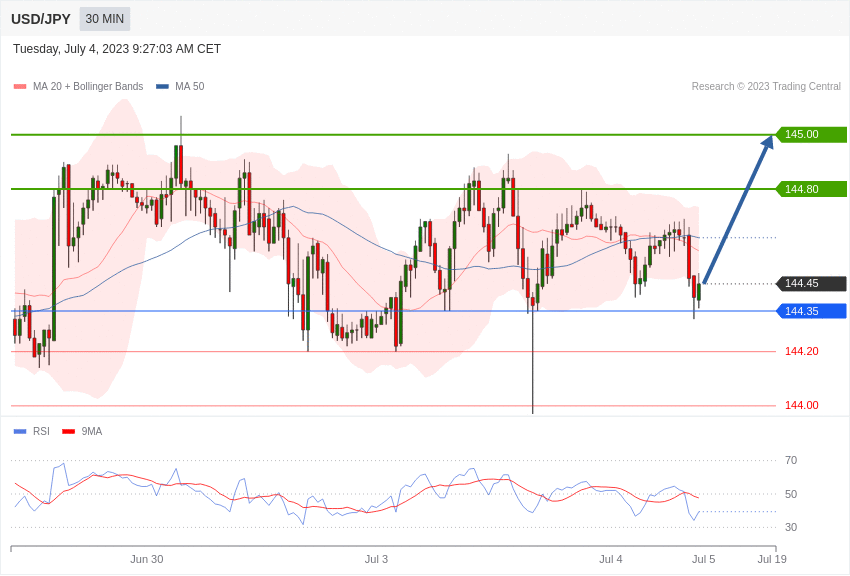Viewport: 850px width, 576px height.
Task: Click the Jul 4 date axis label
Action: 611,559
